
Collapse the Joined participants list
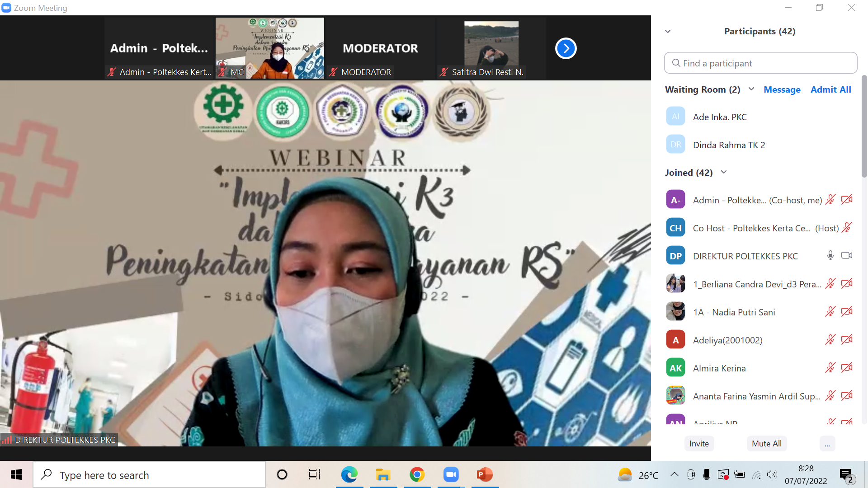tap(724, 172)
